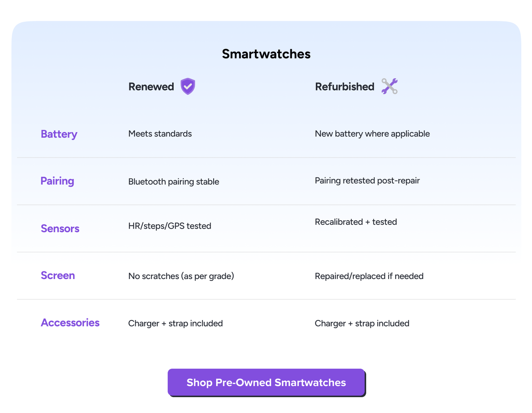The width and height of the screenshot is (532, 413).
Task: Click the New battery where applicable cell
Action: 372,134
